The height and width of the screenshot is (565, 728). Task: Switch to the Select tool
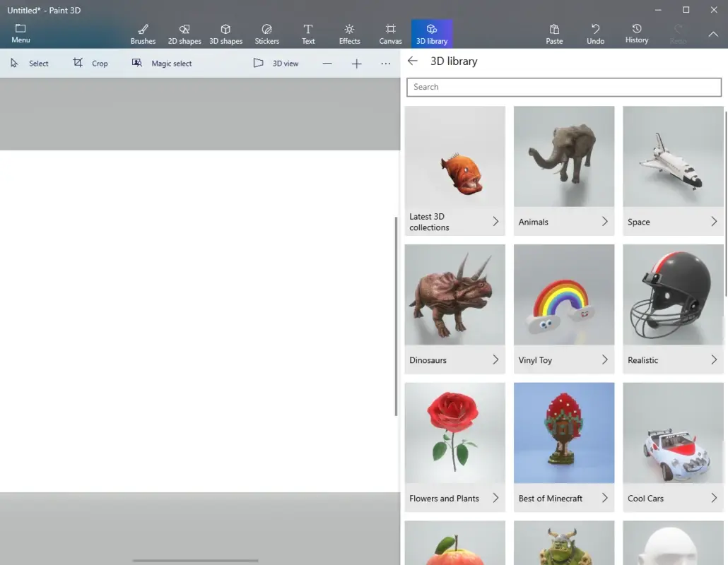tap(30, 63)
